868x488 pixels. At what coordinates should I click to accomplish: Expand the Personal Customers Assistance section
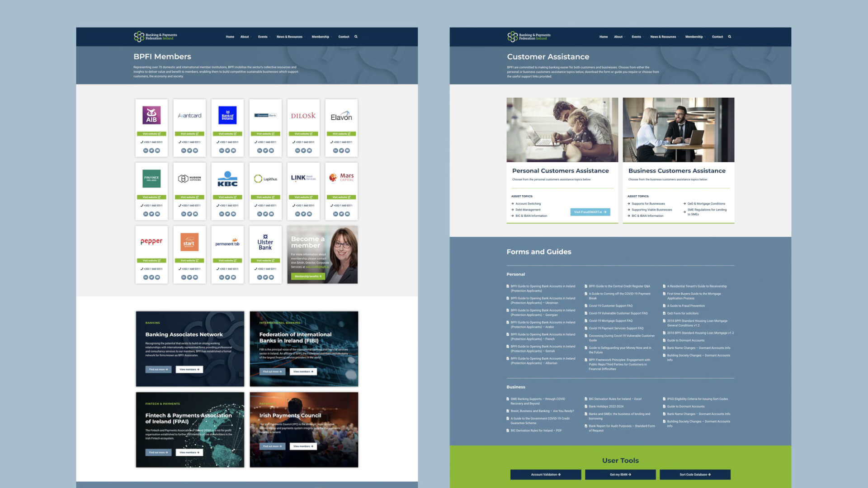coord(561,170)
